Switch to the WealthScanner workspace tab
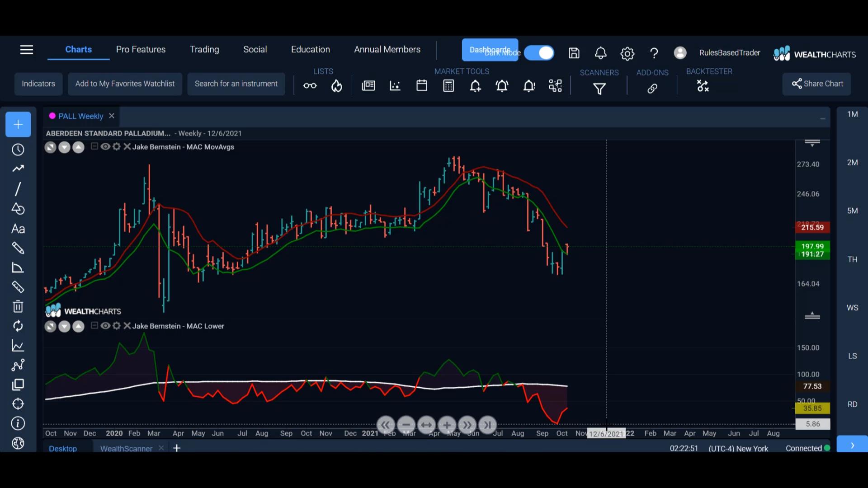868x488 pixels. [x=126, y=448]
